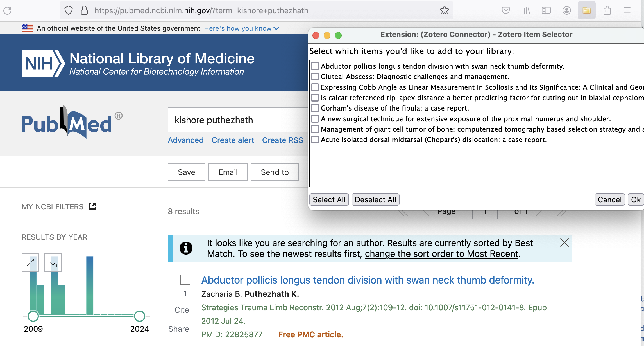Click the Zotero Connector folder icon

[586, 10]
